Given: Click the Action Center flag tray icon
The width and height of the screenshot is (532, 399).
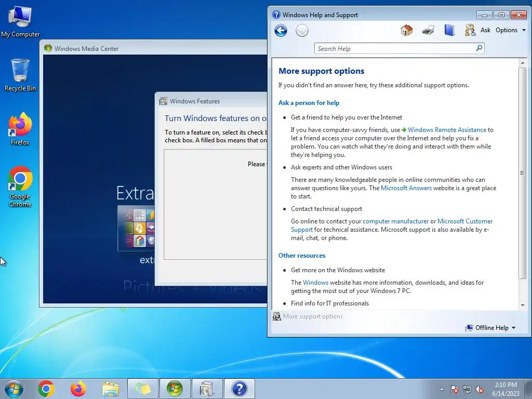Looking at the screenshot, I should pos(454,389).
